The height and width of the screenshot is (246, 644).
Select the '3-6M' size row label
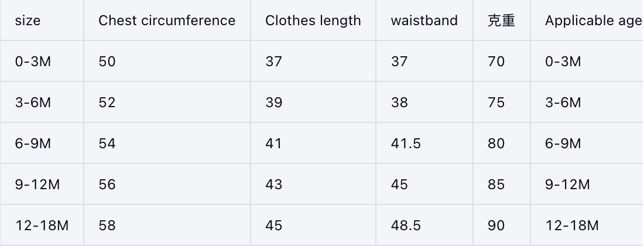tap(33, 102)
